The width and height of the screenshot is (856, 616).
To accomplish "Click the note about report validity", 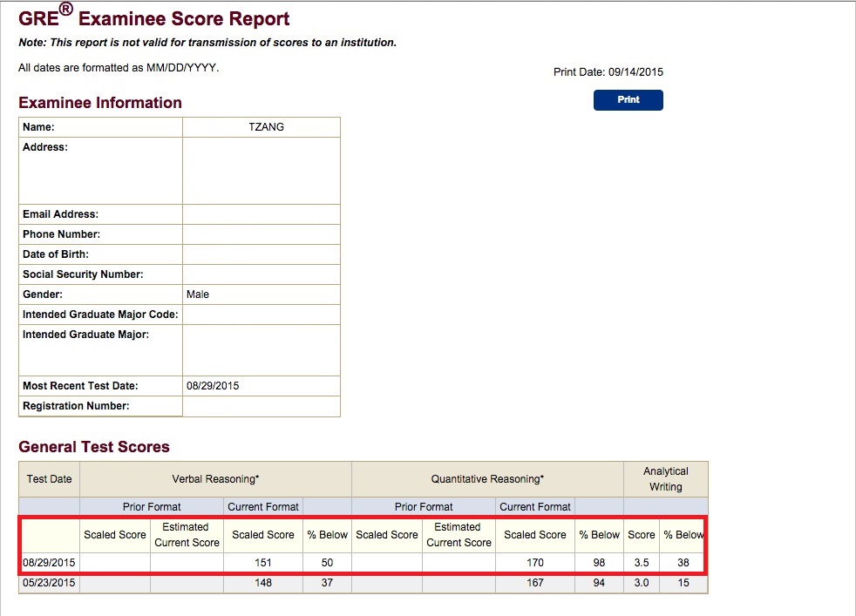I will (x=207, y=43).
